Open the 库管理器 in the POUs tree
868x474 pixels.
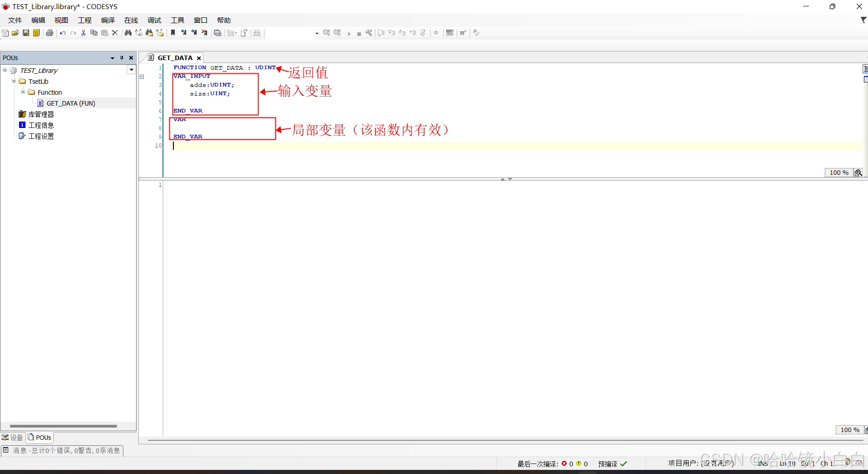(x=41, y=114)
